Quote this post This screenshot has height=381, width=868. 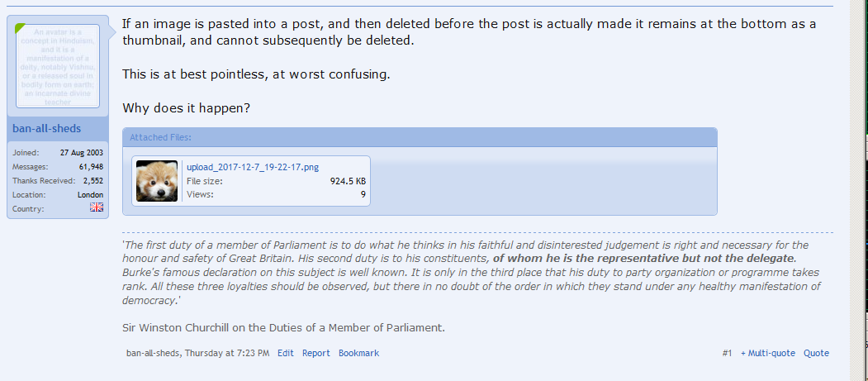click(816, 353)
